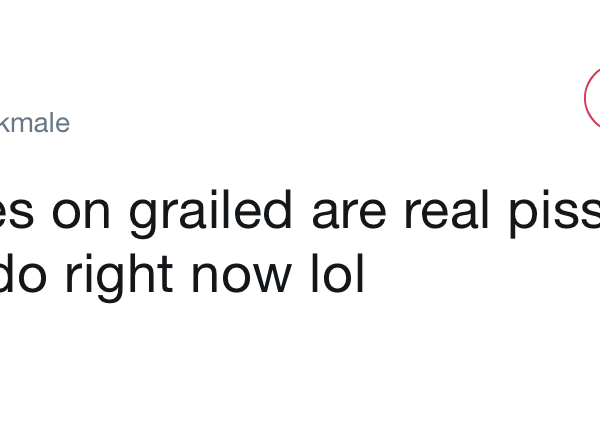
Task: Click the word "on" before "grailed"
Action: [x=82, y=211]
